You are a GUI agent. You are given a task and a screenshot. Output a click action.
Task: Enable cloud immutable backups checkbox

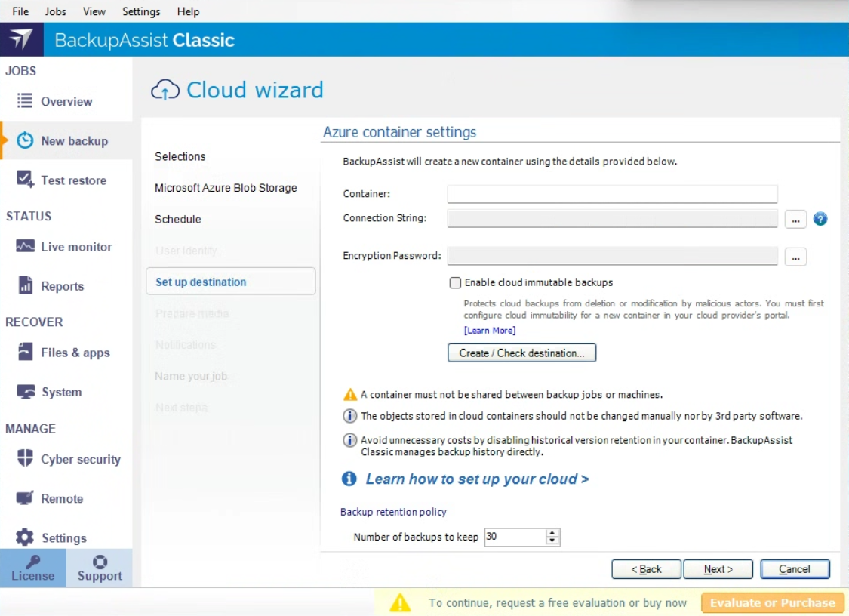[455, 283]
